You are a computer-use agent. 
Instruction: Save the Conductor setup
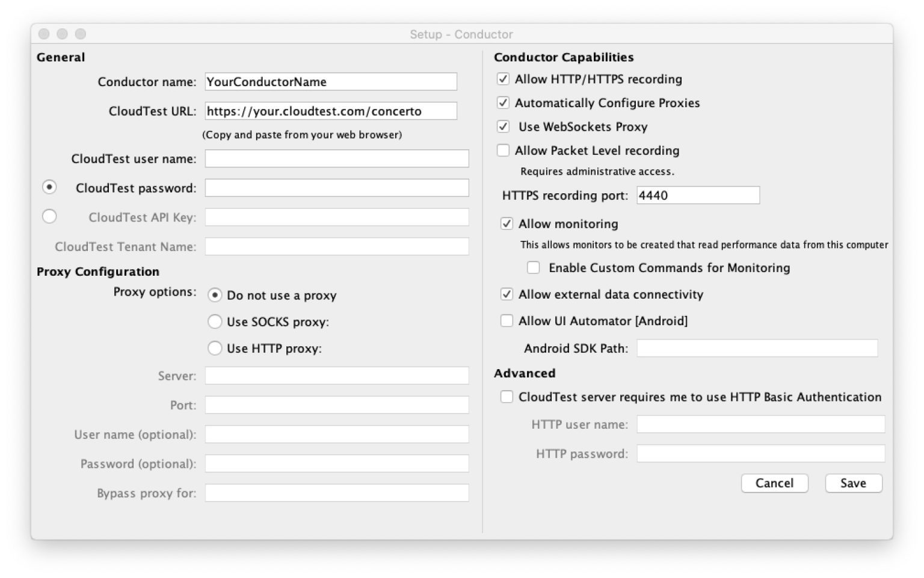pyautogui.click(x=853, y=482)
